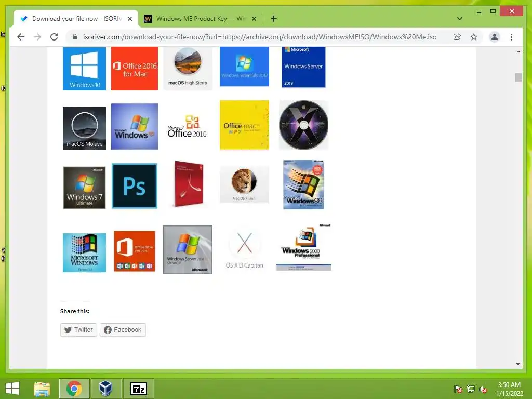The height and width of the screenshot is (399, 532).
Task: Select the Windows Server Standard tile
Action: (x=188, y=250)
